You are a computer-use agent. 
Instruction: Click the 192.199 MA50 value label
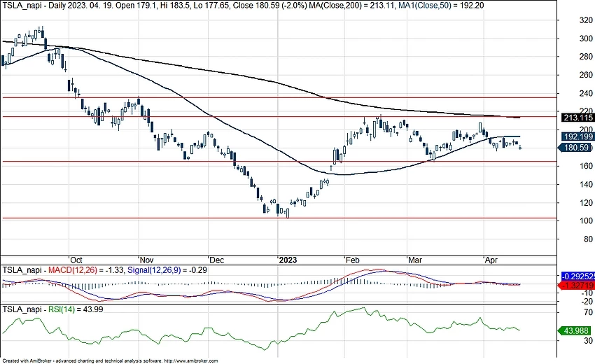pos(577,136)
